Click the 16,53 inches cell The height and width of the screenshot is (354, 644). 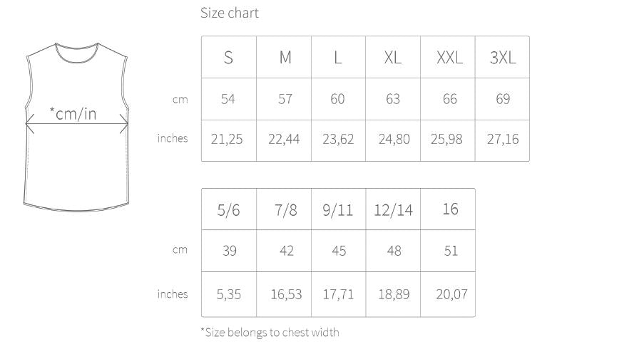(286, 293)
